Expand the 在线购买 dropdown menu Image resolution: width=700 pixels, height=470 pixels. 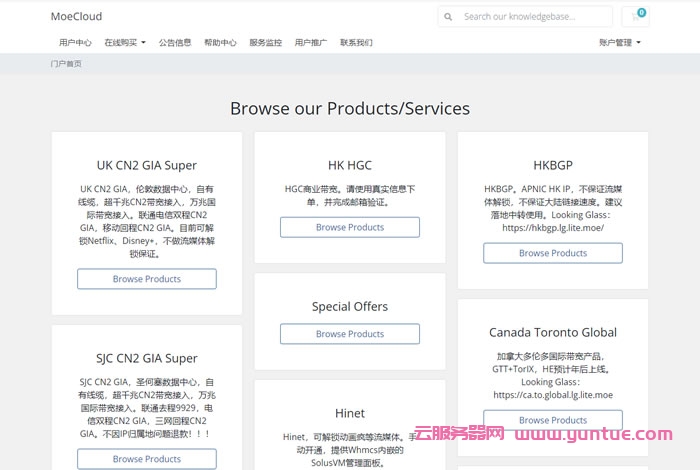125,43
